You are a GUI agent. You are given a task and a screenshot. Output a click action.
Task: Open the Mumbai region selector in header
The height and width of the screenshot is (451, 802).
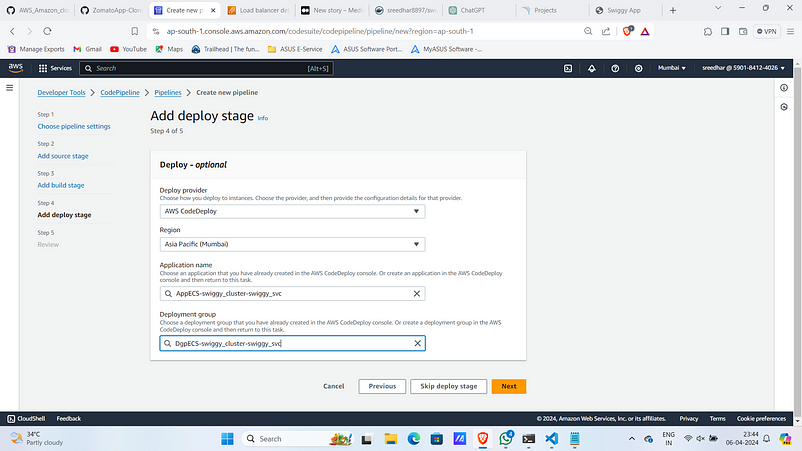[x=672, y=68]
